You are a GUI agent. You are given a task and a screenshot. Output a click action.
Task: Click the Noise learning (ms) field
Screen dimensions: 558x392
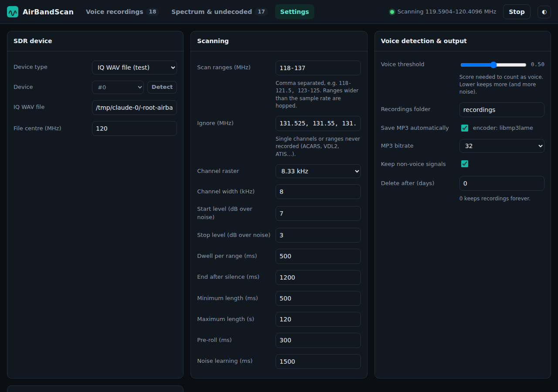click(x=318, y=362)
